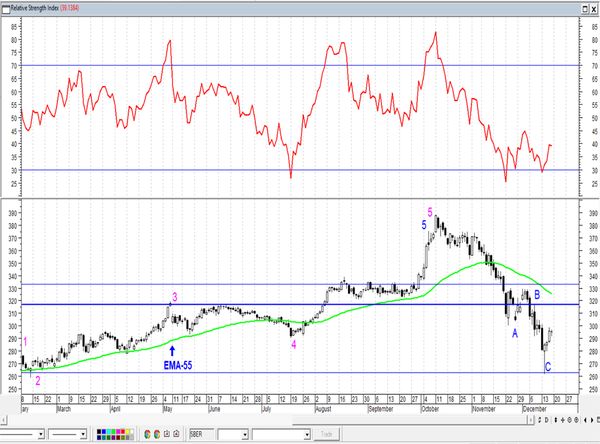The image size is (600, 444).
Task: Open the line weight dropdown
Action: 83,434
